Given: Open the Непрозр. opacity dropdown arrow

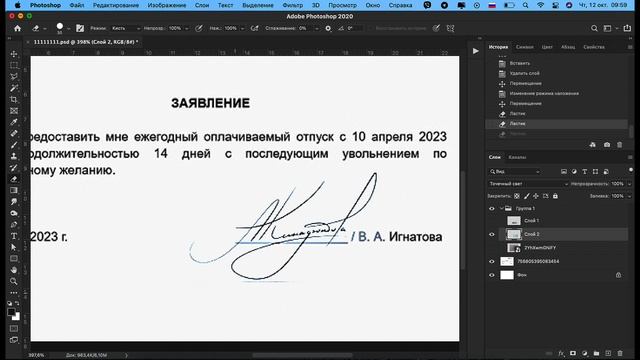Looking at the screenshot, I should 187,29.
